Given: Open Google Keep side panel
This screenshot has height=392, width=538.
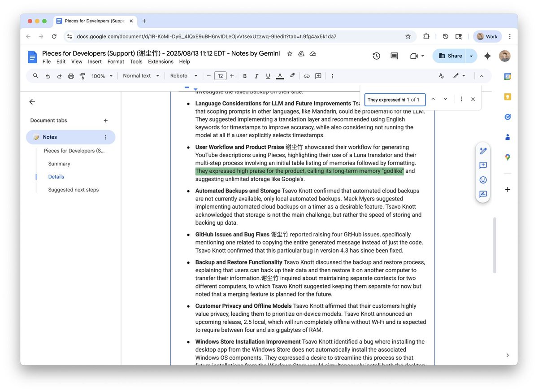Looking at the screenshot, I should 508,96.
